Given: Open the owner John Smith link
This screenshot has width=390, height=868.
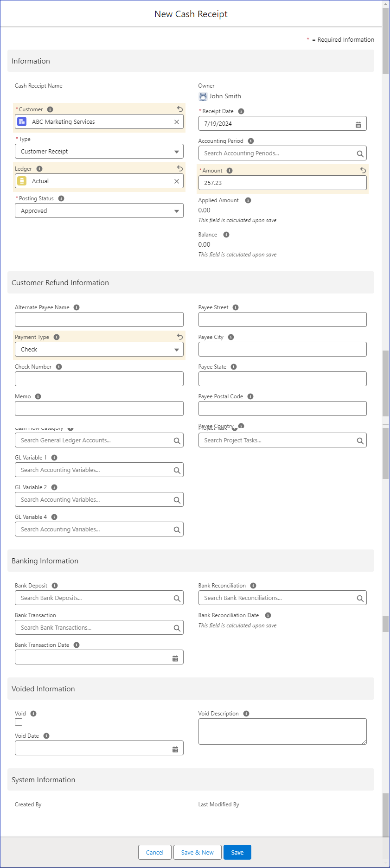Looking at the screenshot, I should pos(225,96).
